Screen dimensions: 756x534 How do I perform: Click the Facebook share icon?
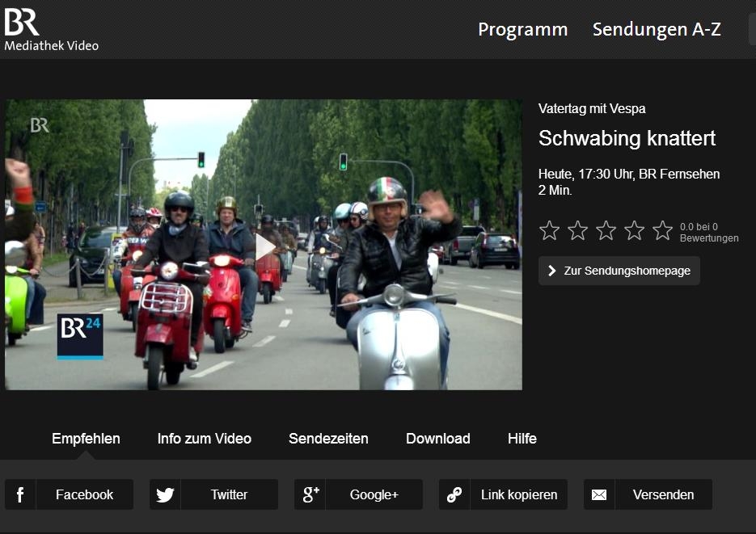[20, 494]
